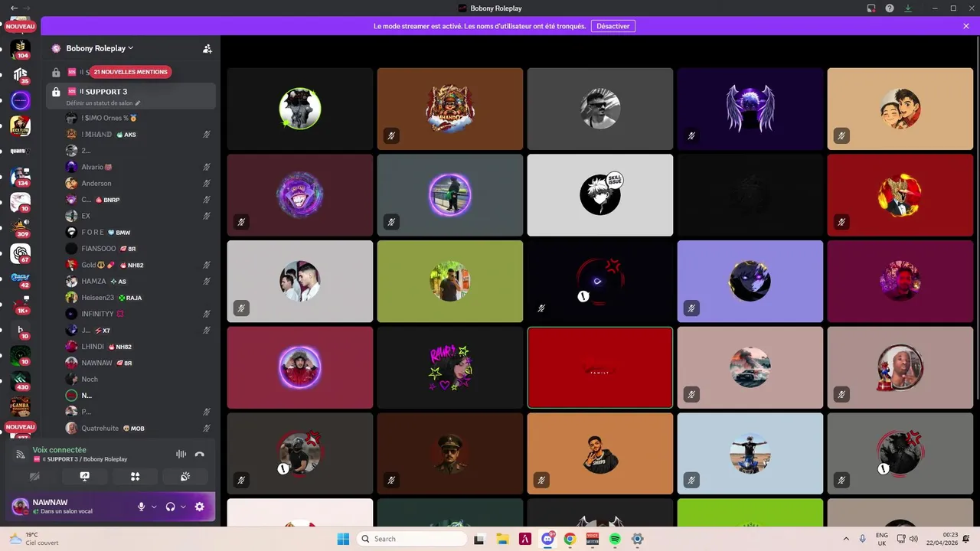This screenshot has width=980, height=551.
Task: Turn on the camera in voice panel
Action: click(x=34, y=476)
